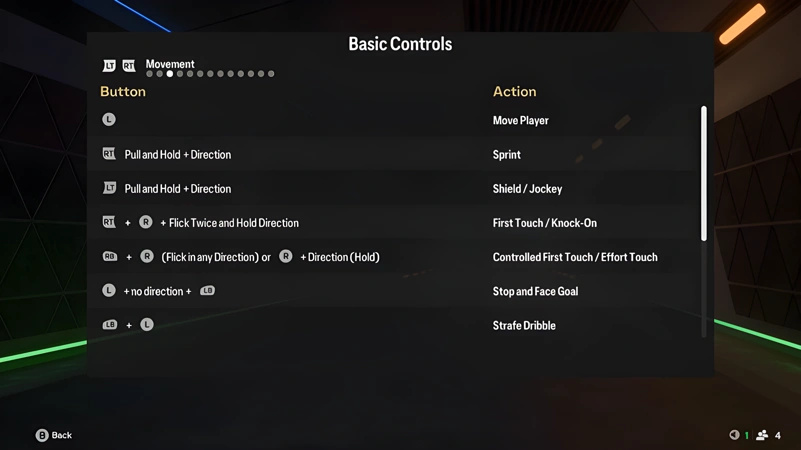
Task: Click the LB icon in Stop and Face Goal row
Action: 207,291
